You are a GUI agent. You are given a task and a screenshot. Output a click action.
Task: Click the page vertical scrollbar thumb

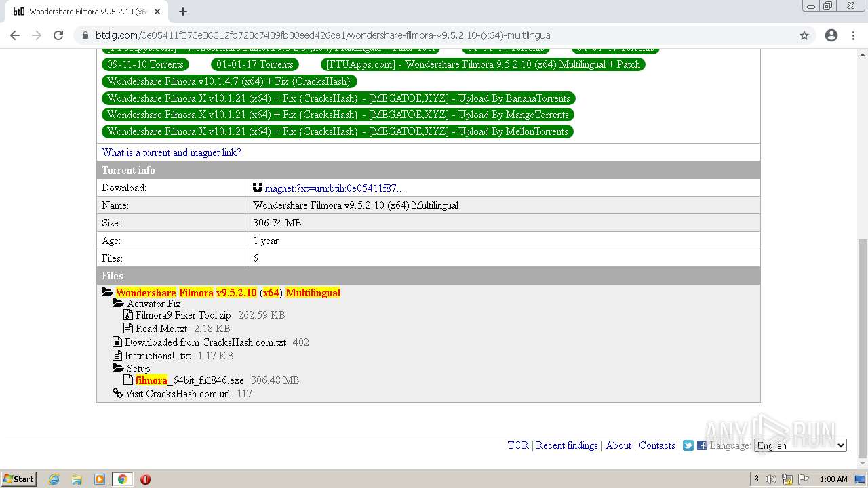[x=863, y=348]
